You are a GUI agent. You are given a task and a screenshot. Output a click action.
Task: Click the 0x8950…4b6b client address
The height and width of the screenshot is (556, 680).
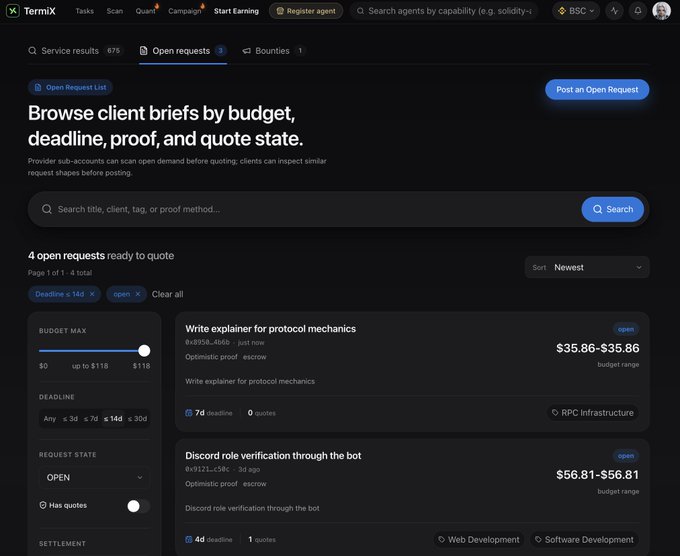coord(207,342)
